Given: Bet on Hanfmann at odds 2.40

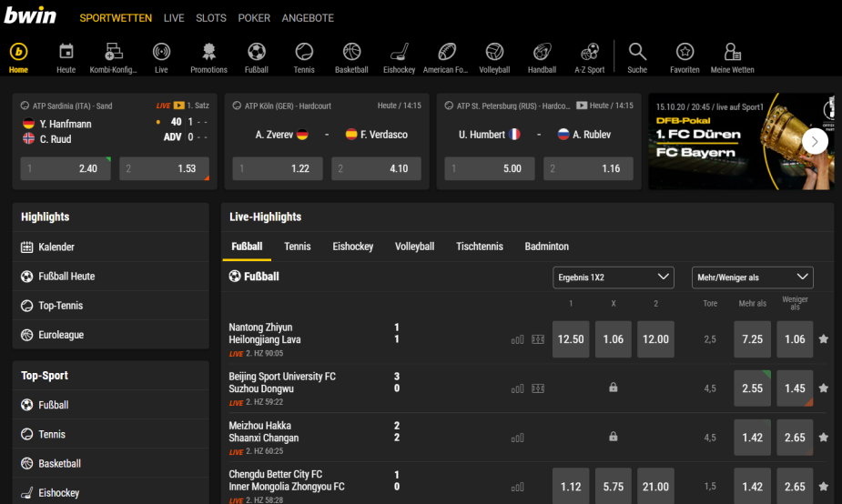Looking at the screenshot, I should pyautogui.click(x=66, y=168).
